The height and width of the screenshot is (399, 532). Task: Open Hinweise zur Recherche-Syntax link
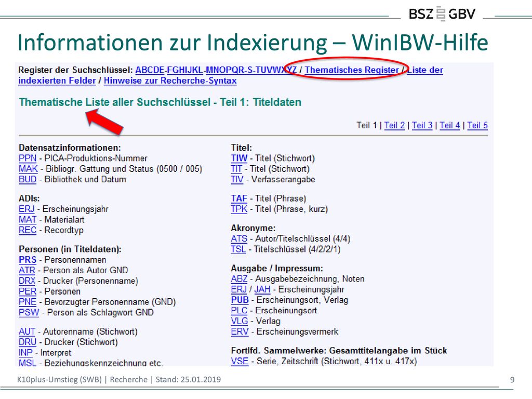pos(170,81)
